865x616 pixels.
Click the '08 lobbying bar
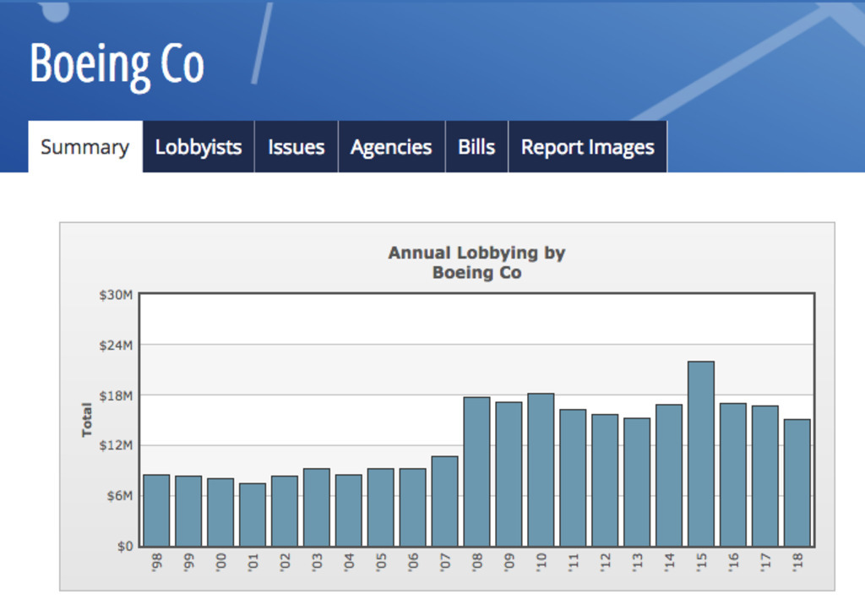(476, 472)
